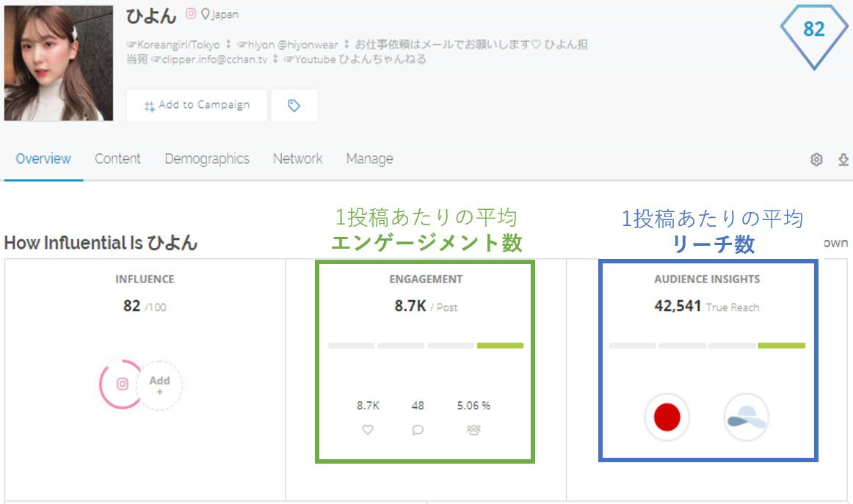Open the Manage tab
Viewport: 853px width, 504px height.
pyautogui.click(x=369, y=158)
